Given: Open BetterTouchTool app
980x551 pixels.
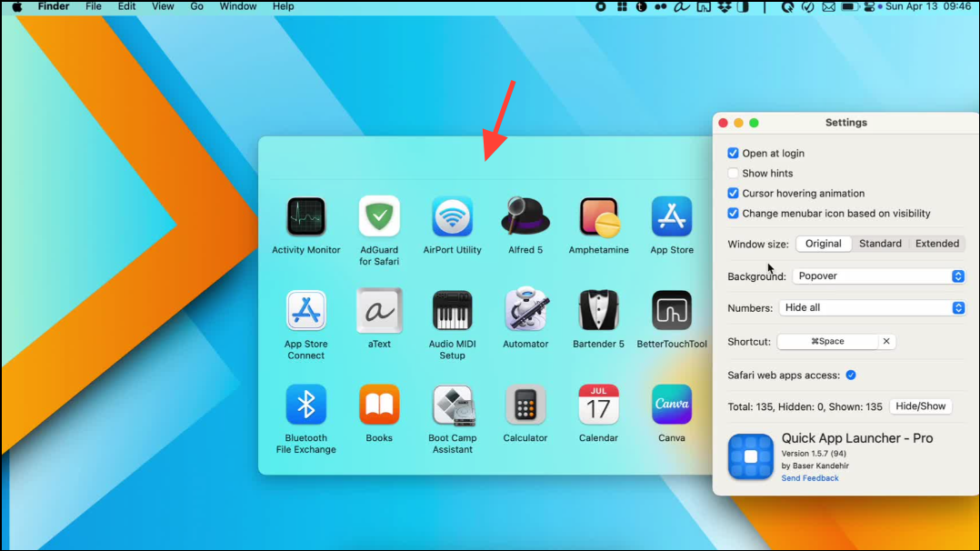Looking at the screenshot, I should point(672,310).
